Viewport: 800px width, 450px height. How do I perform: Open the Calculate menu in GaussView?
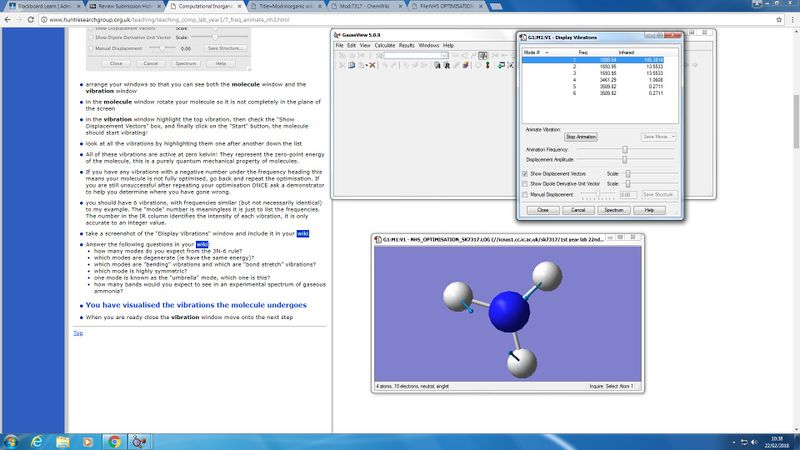(x=383, y=45)
